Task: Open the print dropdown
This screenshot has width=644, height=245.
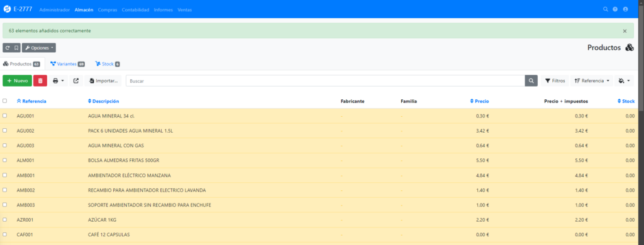Action: (x=58, y=81)
